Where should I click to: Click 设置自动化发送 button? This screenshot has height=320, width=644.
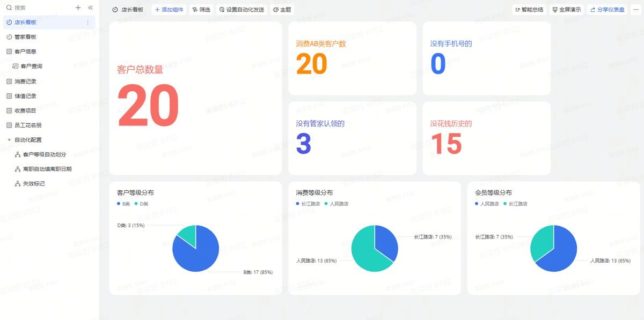pos(241,10)
